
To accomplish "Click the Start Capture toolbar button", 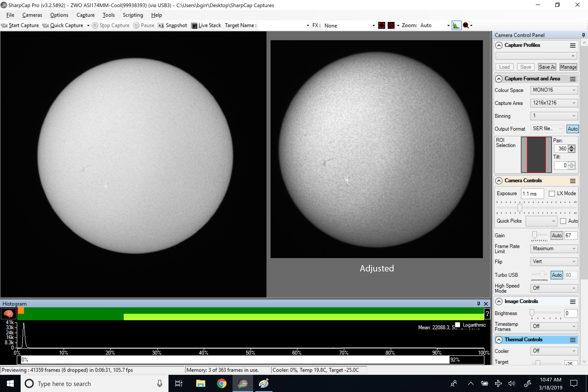I will (x=20, y=26).
